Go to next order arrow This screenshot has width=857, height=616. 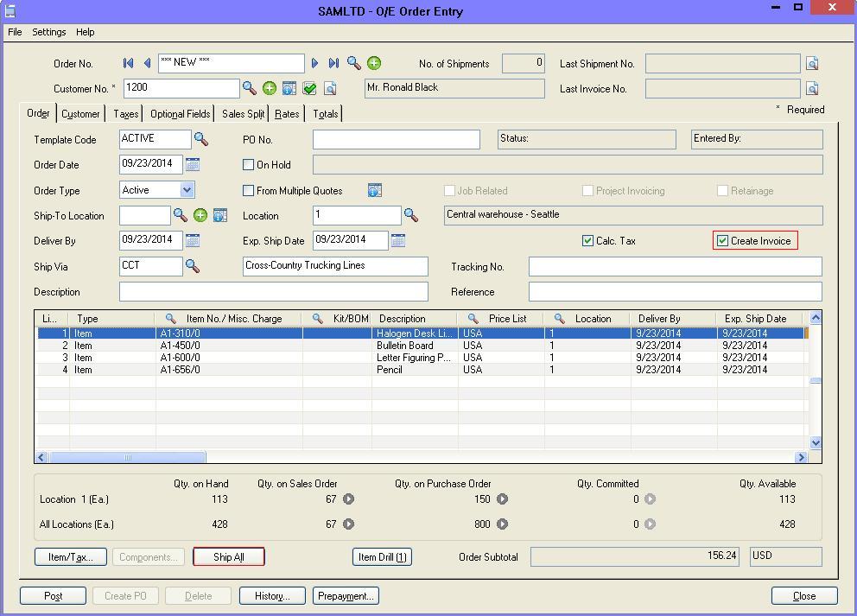314,63
